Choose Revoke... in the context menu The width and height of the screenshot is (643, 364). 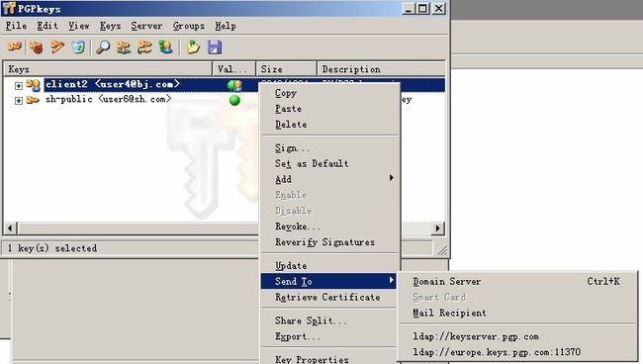[328, 227]
